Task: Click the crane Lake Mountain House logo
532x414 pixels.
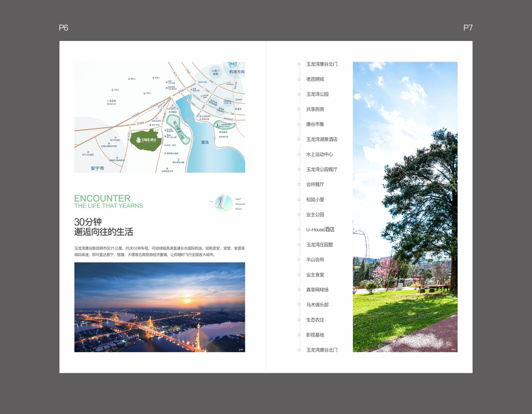Action: [x=227, y=203]
